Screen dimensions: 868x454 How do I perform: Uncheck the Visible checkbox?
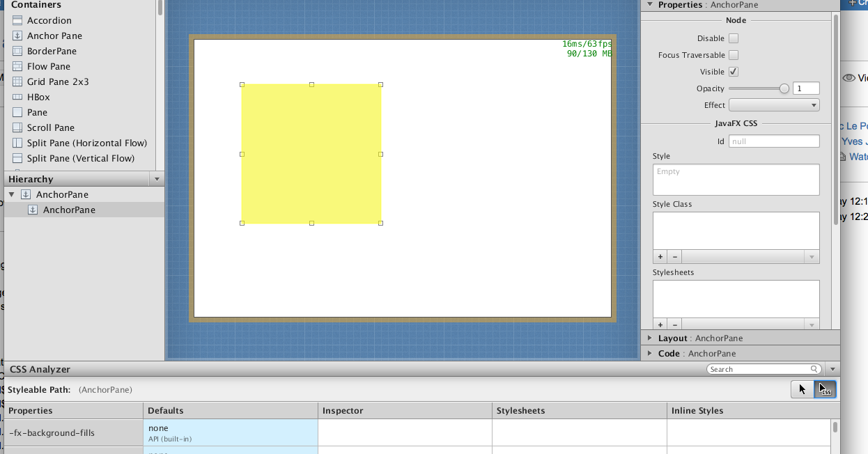pyautogui.click(x=734, y=72)
